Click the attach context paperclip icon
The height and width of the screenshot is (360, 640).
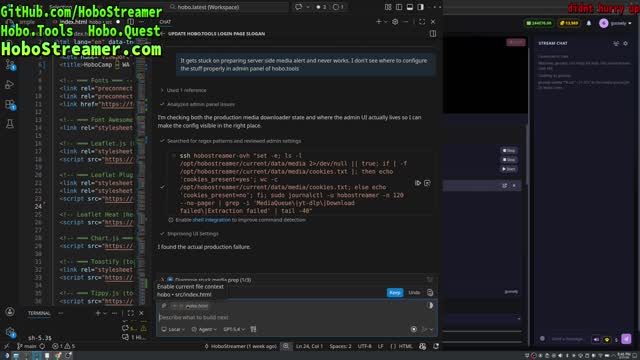164,306
